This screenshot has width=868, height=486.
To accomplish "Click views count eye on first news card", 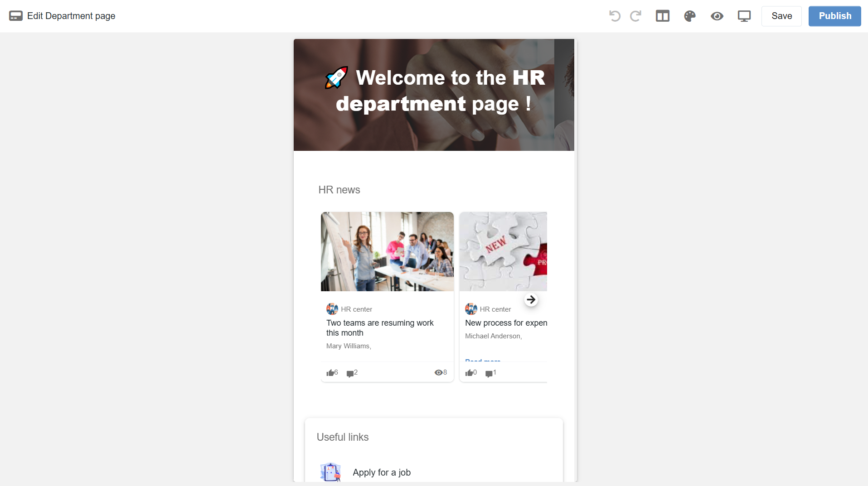I will [438, 372].
